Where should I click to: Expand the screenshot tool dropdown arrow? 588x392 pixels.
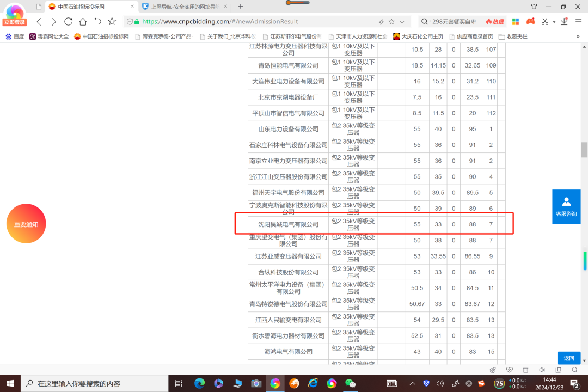click(554, 22)
